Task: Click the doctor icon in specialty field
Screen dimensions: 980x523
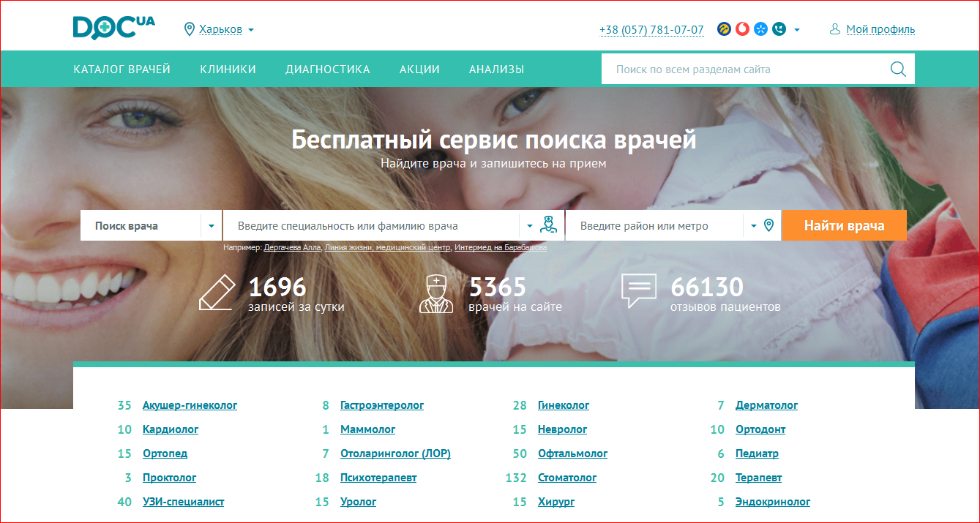Action: click(548, 225)
